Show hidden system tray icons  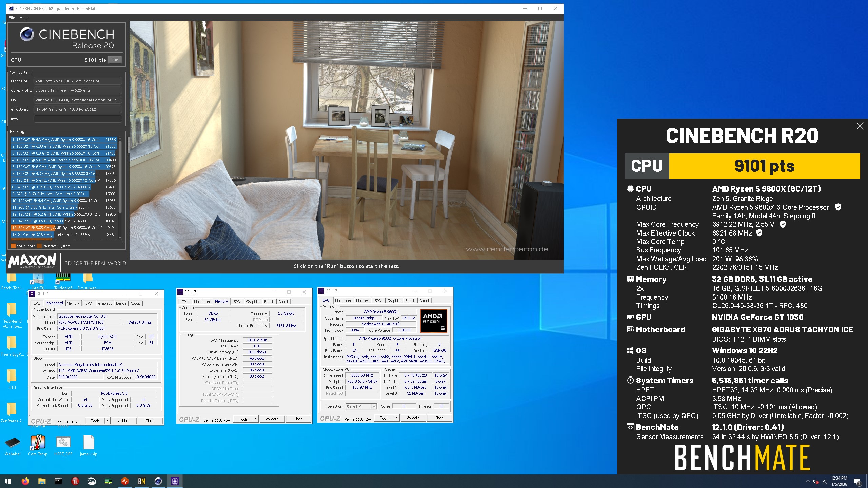coord(808,481)
